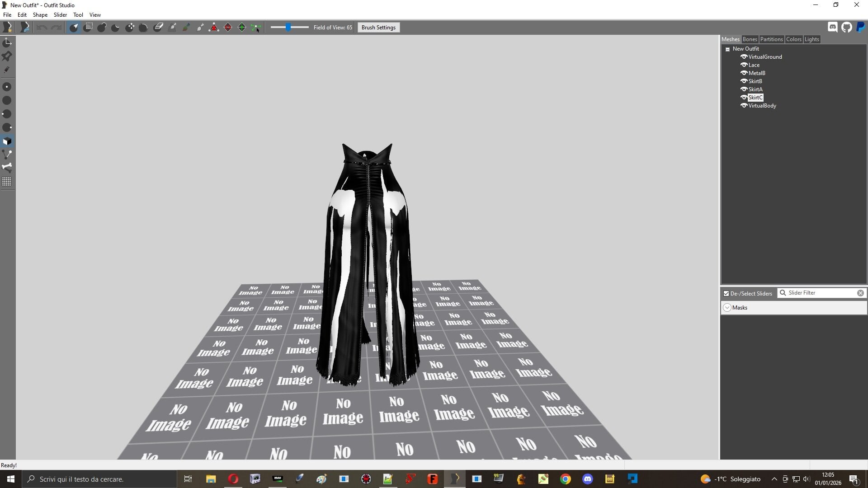Click the plain dark circle sidebar icon
868x488 pixels.
(x=7, y=100)
